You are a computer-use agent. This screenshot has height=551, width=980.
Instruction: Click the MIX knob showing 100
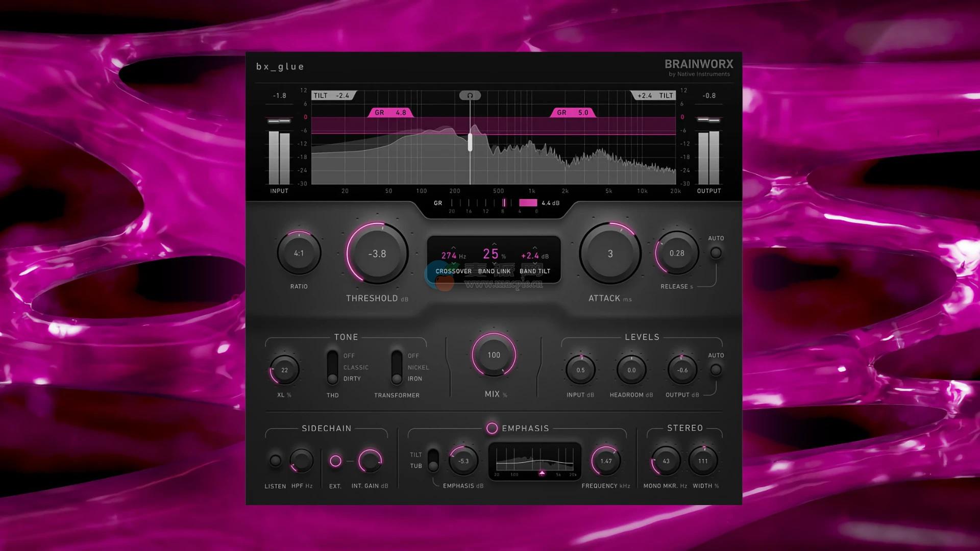tap(494, 355)
